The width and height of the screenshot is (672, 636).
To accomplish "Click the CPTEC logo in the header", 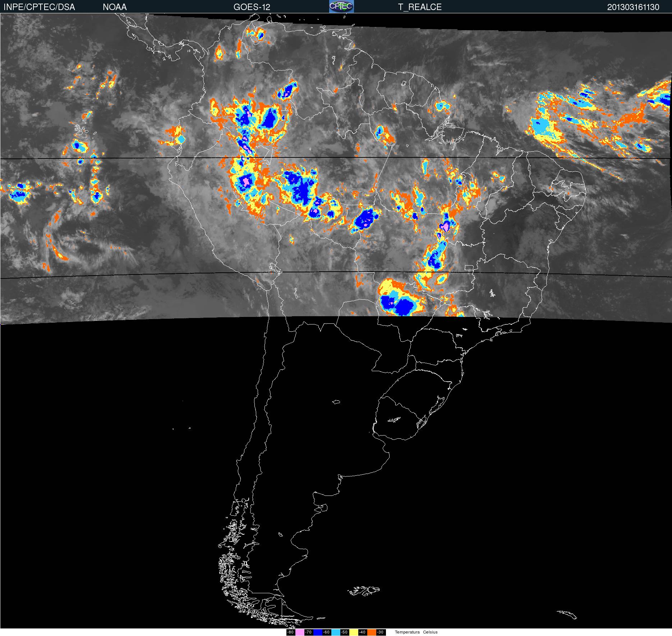I will pos(341,6).
